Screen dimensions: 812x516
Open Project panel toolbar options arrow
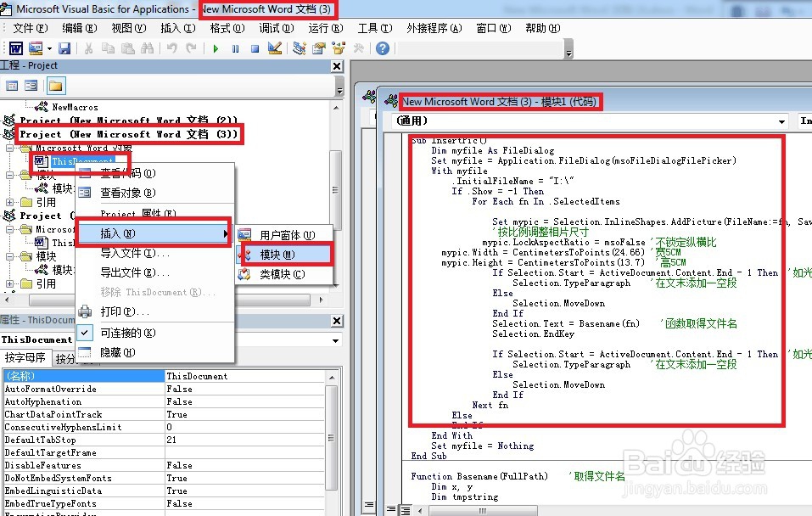click(339, 87)
